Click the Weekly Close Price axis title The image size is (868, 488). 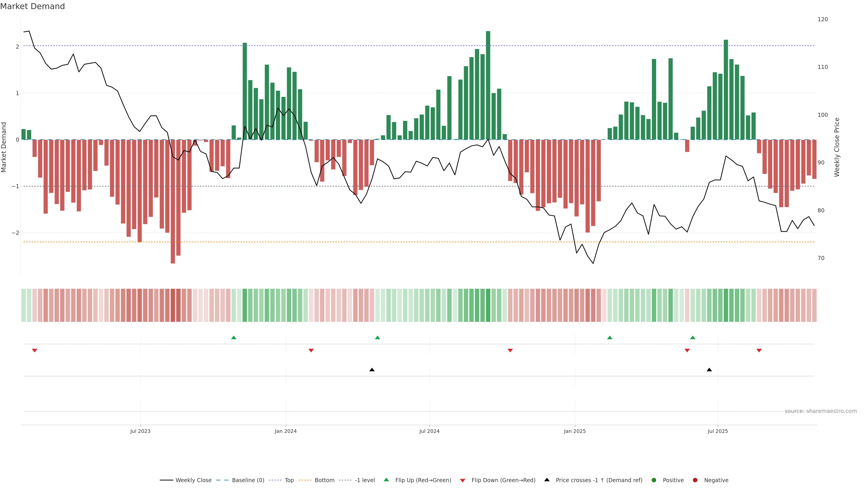[837, 147]
